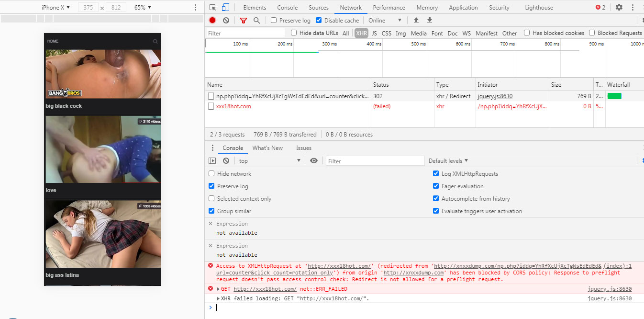Filter requests by JS type

[x=374, y=33]
